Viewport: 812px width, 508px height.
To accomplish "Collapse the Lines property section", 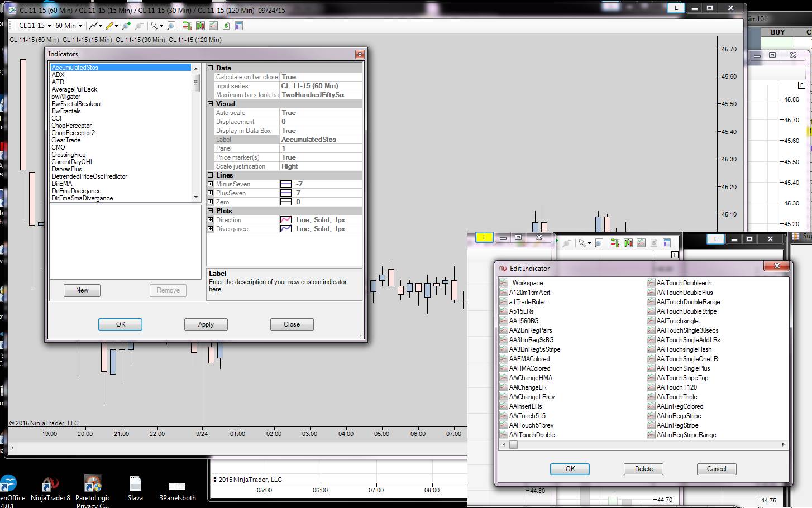I will pyautogui.click(x=211, y=175).
